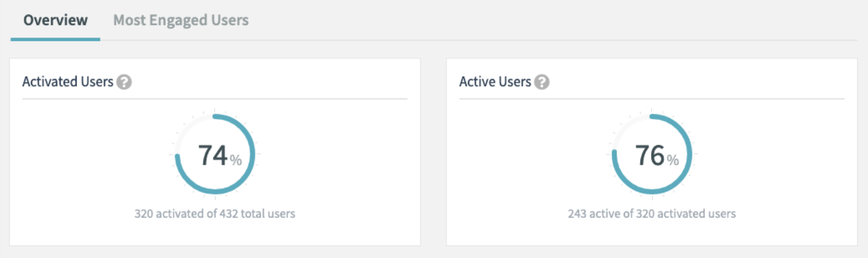Select the Active Users card heading
Screen dimensions: 868x258
(x=495, y=81)
